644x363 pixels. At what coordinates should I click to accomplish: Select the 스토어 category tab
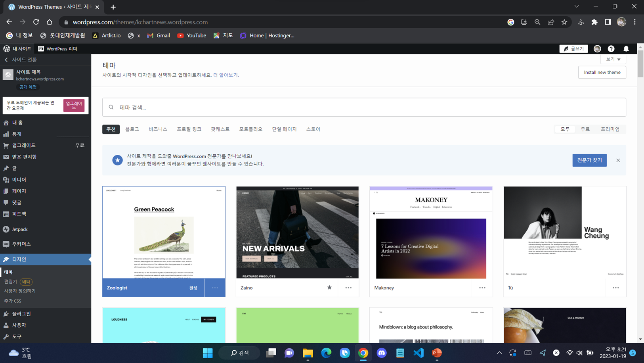(313, 129)
